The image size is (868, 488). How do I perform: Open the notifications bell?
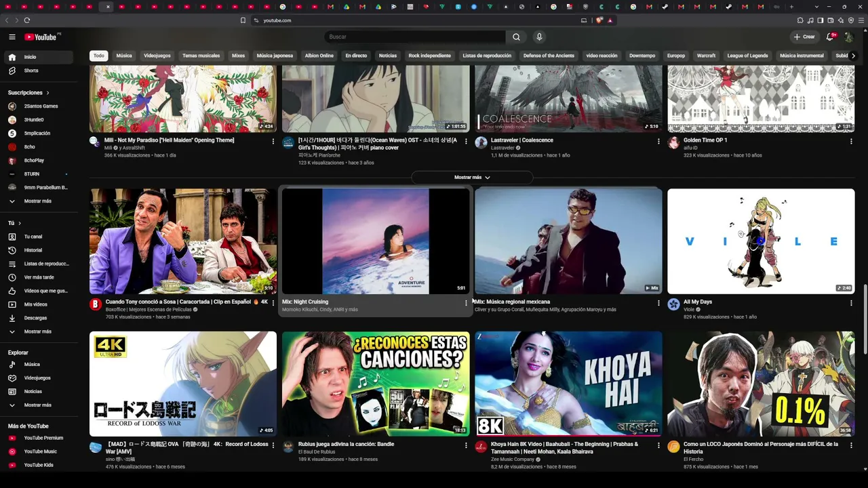pyautogui.click(x=829, y=37)
